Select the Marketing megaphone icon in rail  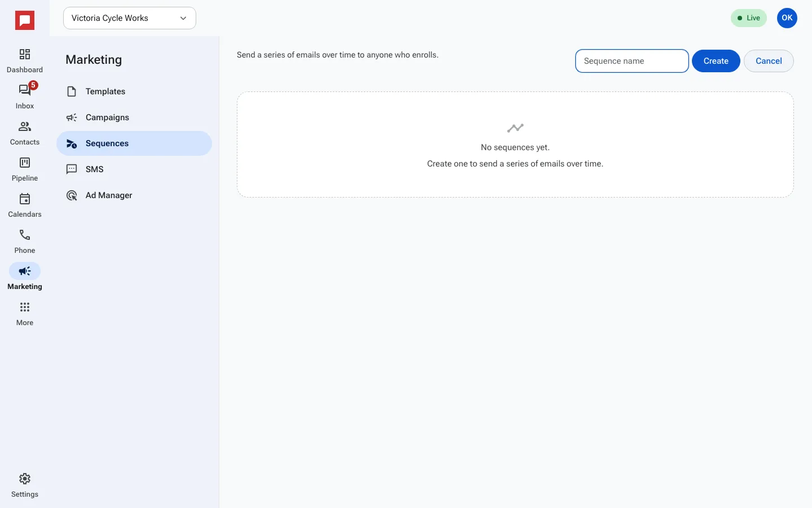pyautogui.click(x=25, y=271)
